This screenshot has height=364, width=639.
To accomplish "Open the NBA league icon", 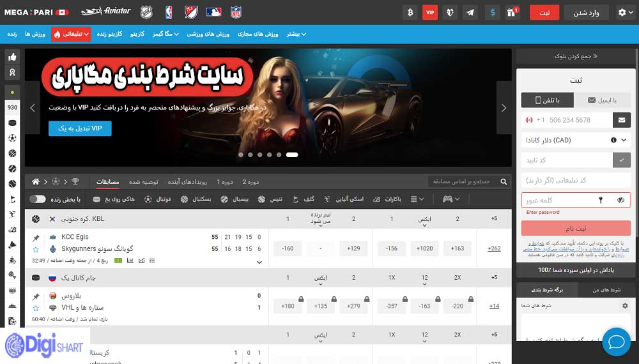I will [168, 12].
